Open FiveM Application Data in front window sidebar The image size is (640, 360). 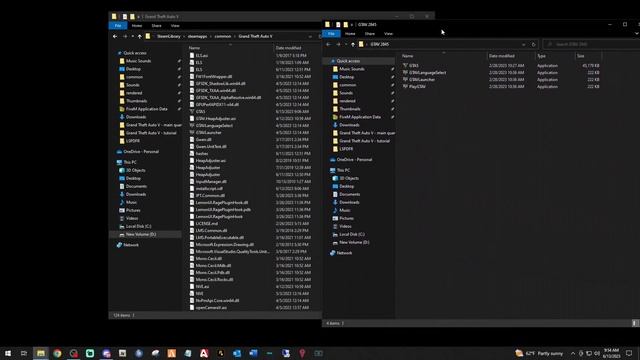click(x=359, y=117)
